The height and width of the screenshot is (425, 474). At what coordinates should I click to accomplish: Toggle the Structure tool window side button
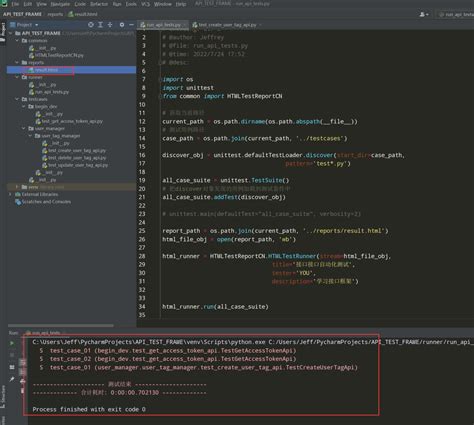[x=3, y=397]
